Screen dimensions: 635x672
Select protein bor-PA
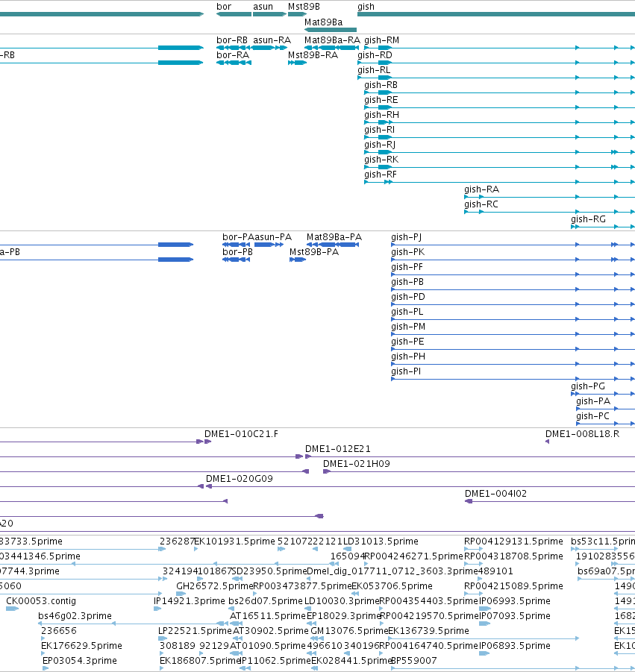[238, 237]
